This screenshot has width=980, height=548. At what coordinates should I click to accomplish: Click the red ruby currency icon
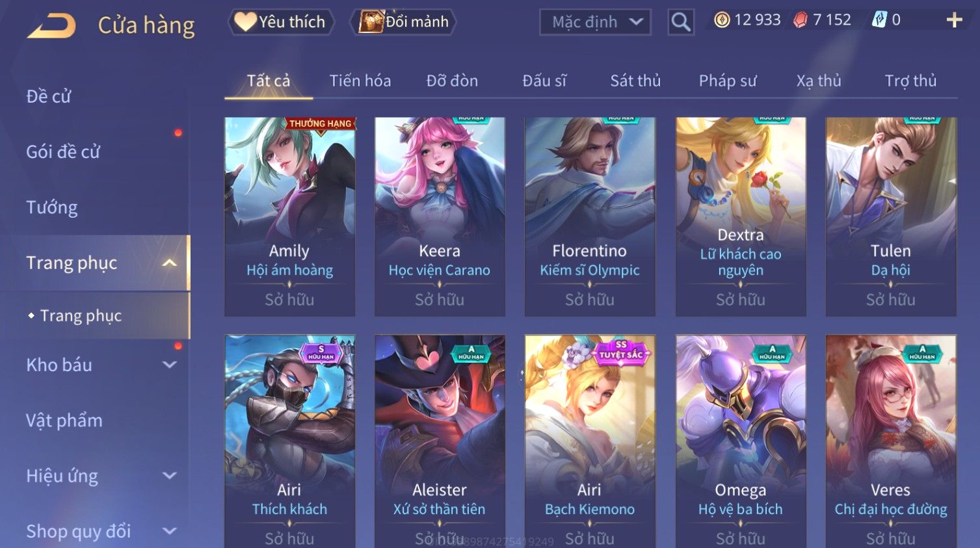coord(801,20)
